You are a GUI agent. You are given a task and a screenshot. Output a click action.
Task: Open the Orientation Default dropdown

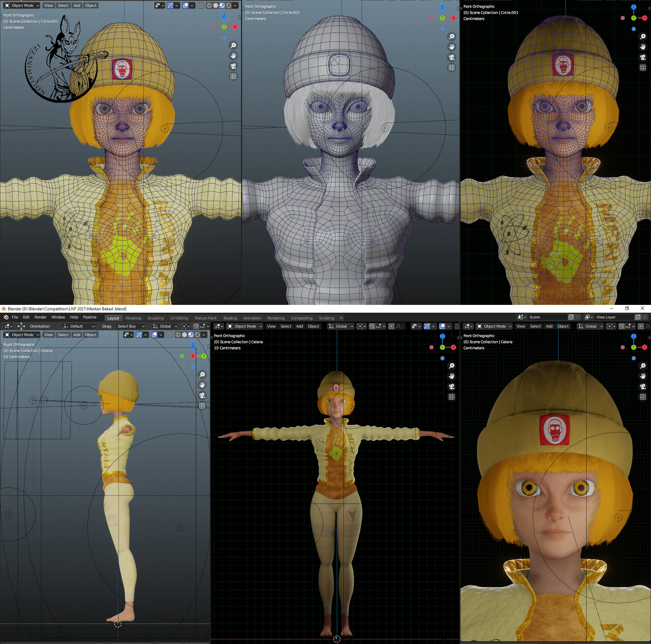coord(79,326)
